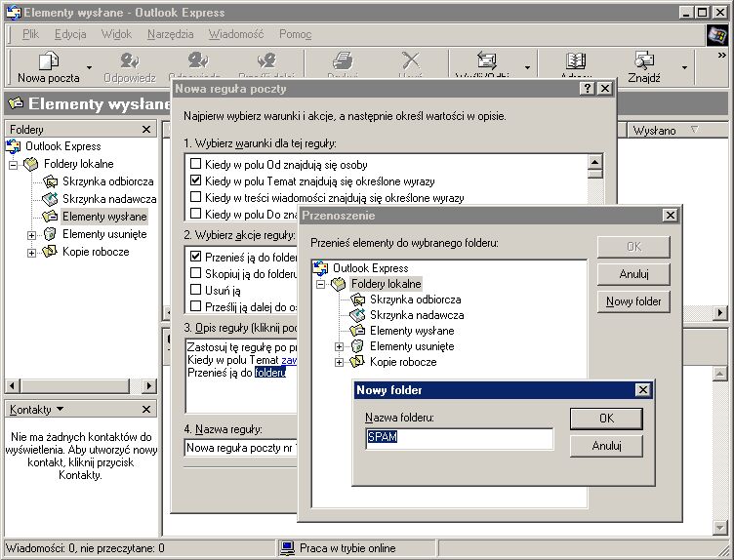Click the printer icon in the toolbar
The image size is (734, 560).
[343, 60]
